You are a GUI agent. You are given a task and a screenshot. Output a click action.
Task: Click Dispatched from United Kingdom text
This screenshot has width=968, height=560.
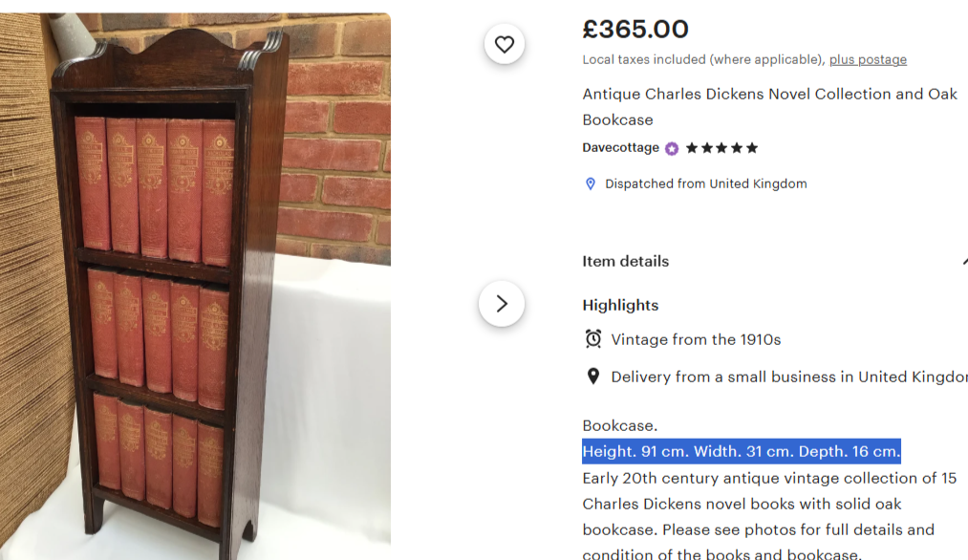705,183
